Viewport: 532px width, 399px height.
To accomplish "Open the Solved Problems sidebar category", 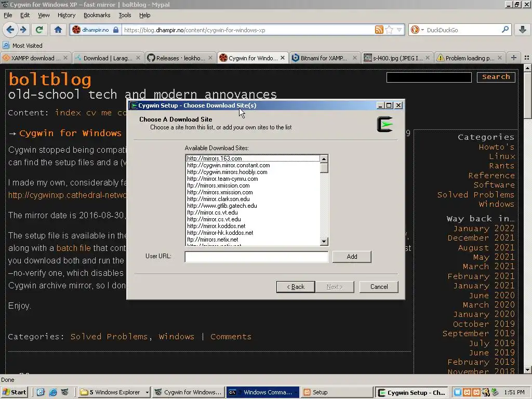I will 476,194.
